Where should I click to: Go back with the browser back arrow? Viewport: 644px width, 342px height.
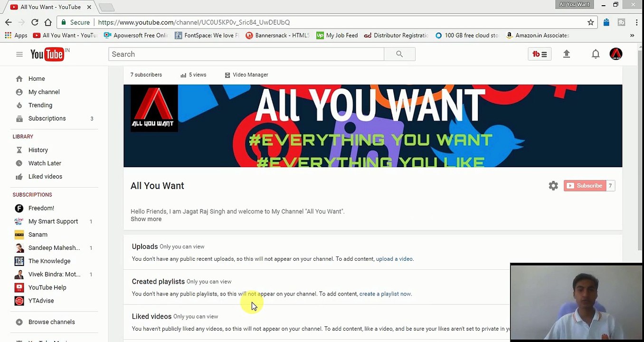(9, 22)
